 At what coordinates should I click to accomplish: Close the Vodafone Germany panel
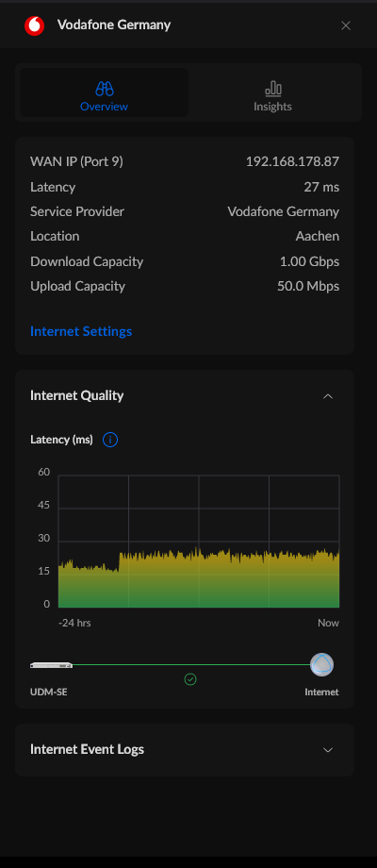346,25
